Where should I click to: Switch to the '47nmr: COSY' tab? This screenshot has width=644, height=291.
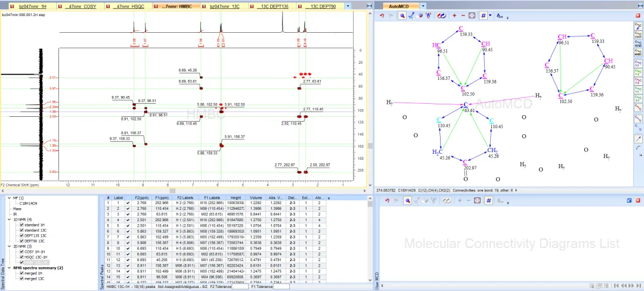(80, 7)
